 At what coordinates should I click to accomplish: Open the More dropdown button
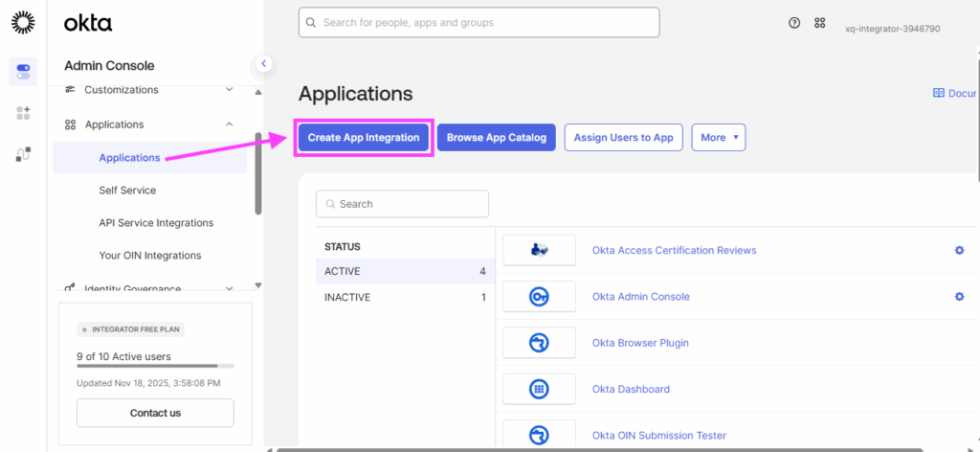click(718, 138)
